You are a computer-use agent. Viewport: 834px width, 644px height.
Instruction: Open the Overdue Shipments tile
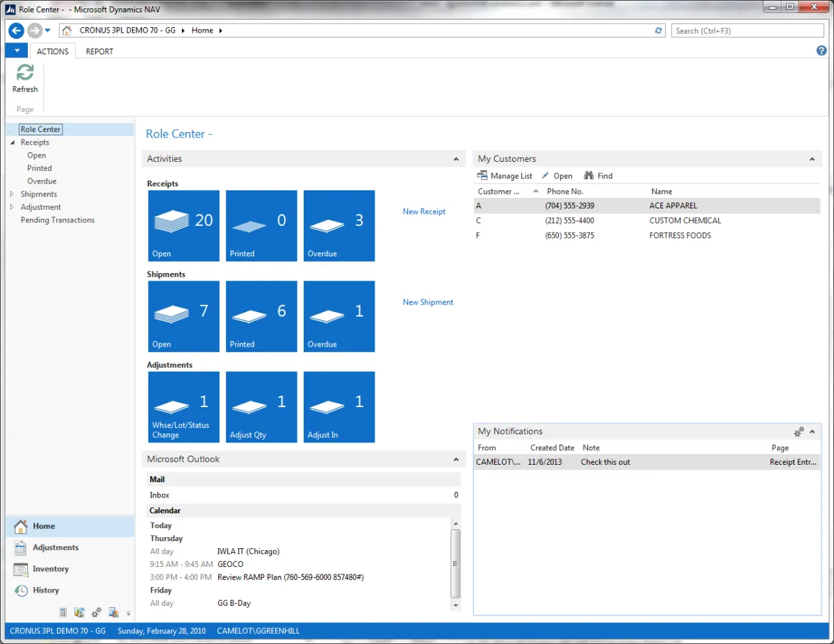(x=339, y=316)
